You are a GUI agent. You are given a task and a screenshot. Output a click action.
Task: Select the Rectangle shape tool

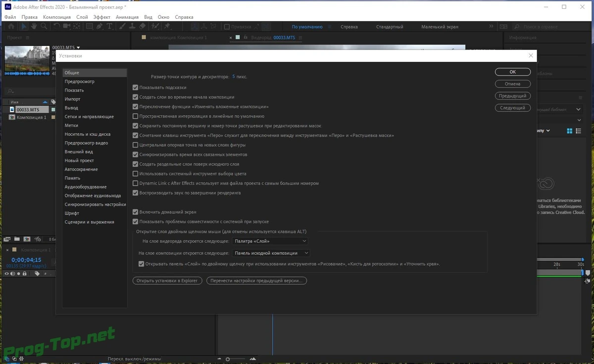coord(90,26)
